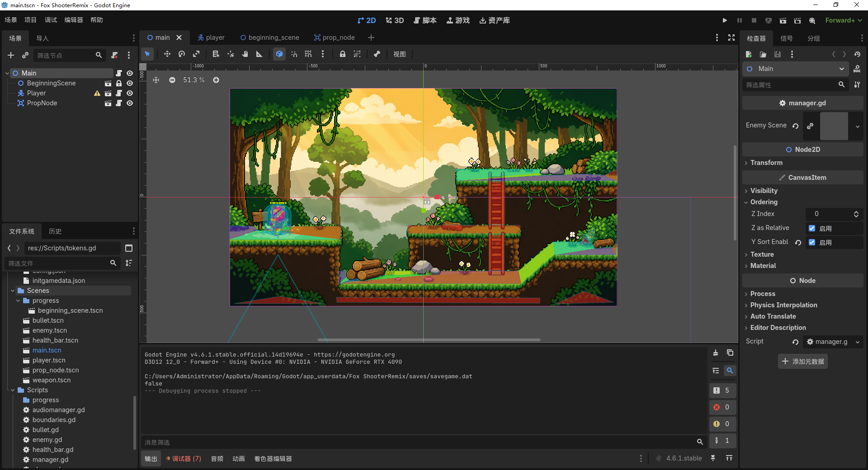
Task: Click the 添加元数据 button
Action: pos(803,362)
